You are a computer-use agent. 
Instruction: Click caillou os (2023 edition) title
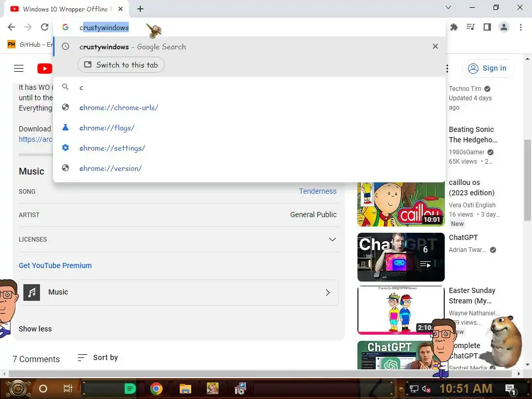(472, 188)
